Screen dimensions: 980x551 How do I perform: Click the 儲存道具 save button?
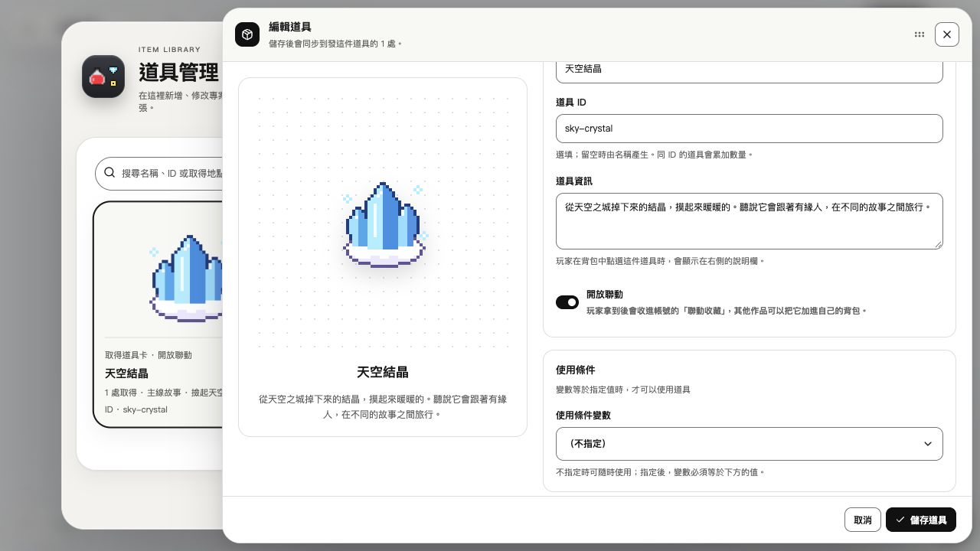(x=921, y=520)
